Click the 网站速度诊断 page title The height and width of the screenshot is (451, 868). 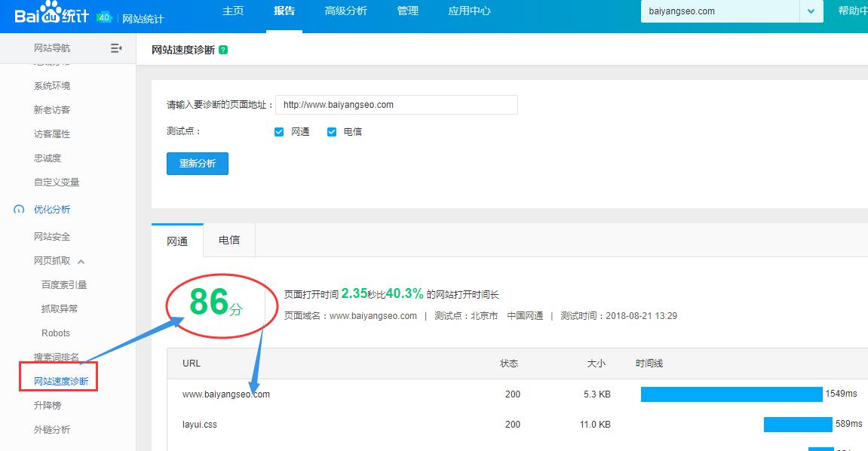tap(183, 50)
